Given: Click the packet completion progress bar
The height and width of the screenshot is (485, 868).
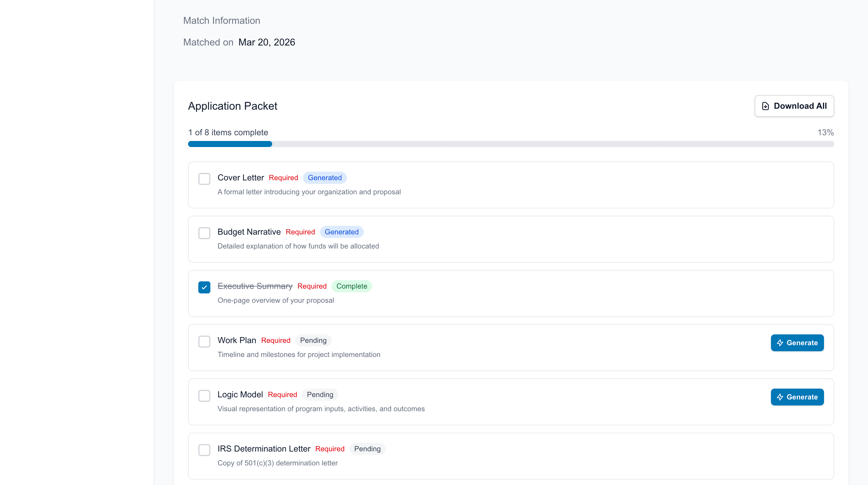Looking at the screenshot, I should [x=511, y=144].
